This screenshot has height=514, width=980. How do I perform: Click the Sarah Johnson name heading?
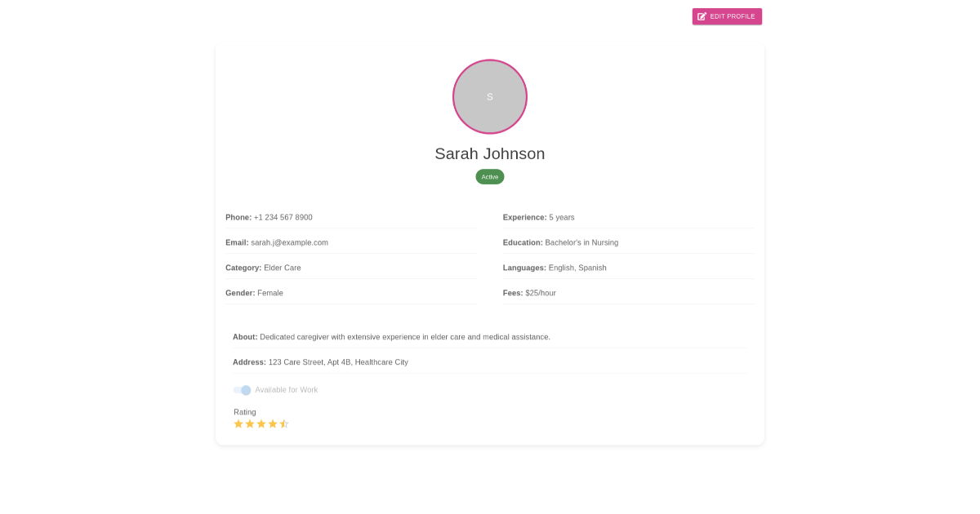490,153
